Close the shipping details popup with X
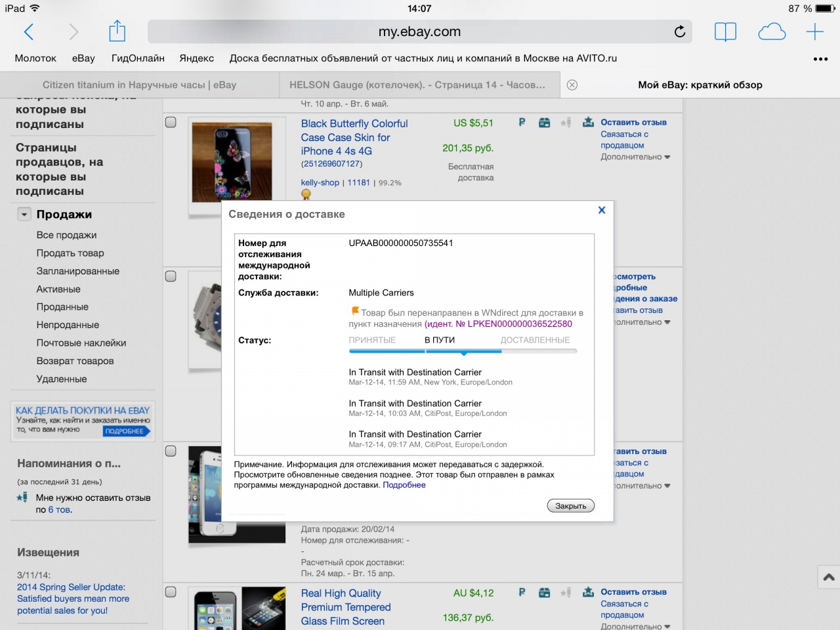The height and width of the screenshot is (630, 840). coord(601,210)
